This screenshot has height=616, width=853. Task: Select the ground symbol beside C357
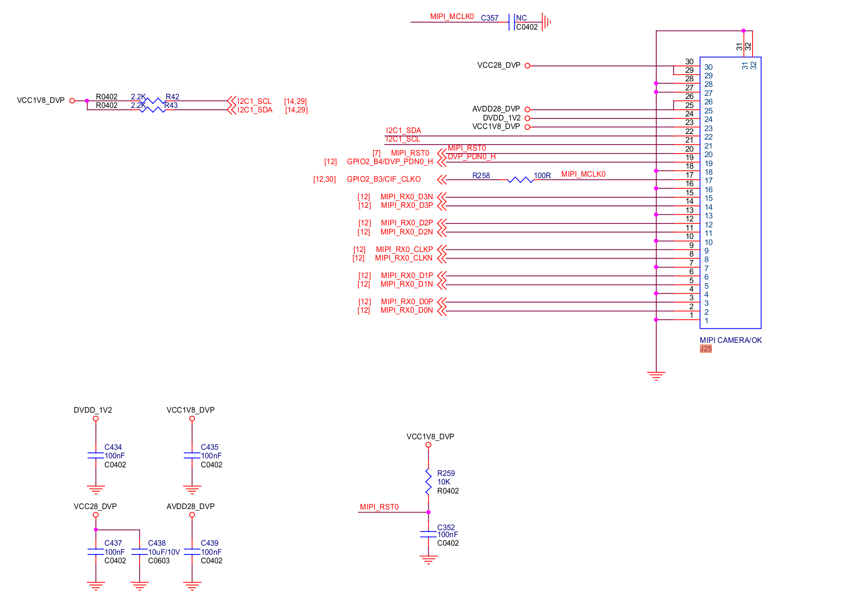[547, 22]
